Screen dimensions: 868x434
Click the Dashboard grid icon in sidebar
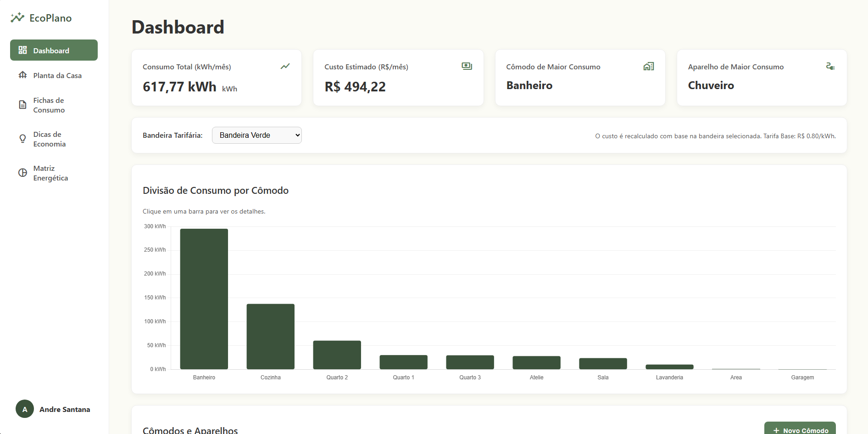22,50
